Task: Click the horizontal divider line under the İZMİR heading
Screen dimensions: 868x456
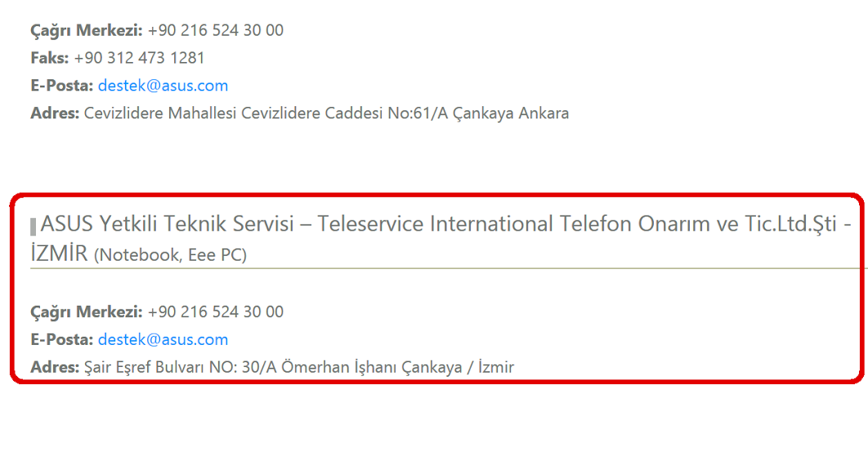Action: pyautogui.click(x=449, y=268)
